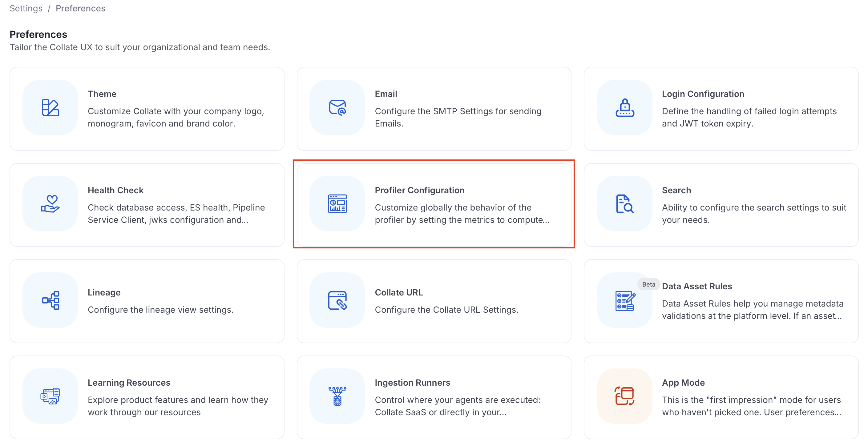Click 'Tailor the Collate UX' subtitle text
This screenshot has height=446, width=868.
pyautogui.click(x=139, y=47)
